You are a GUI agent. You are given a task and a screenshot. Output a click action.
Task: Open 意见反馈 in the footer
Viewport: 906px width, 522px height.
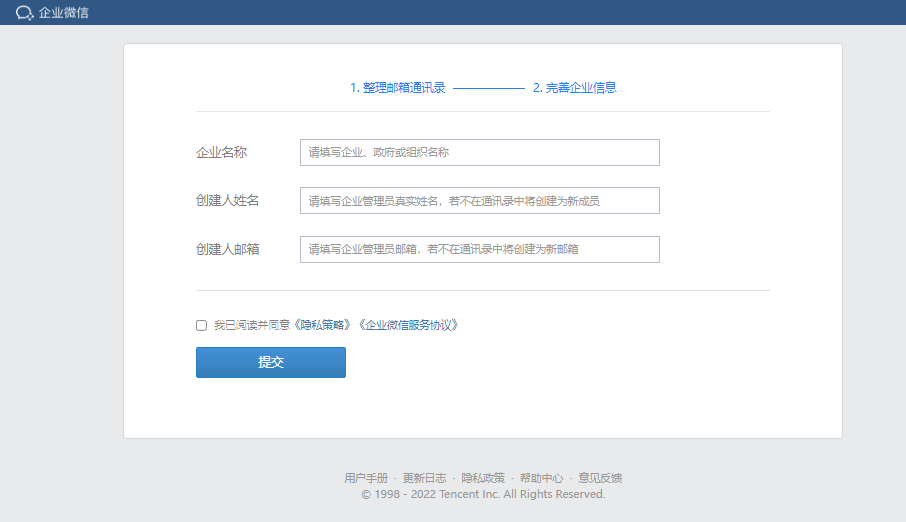[600, 478]
